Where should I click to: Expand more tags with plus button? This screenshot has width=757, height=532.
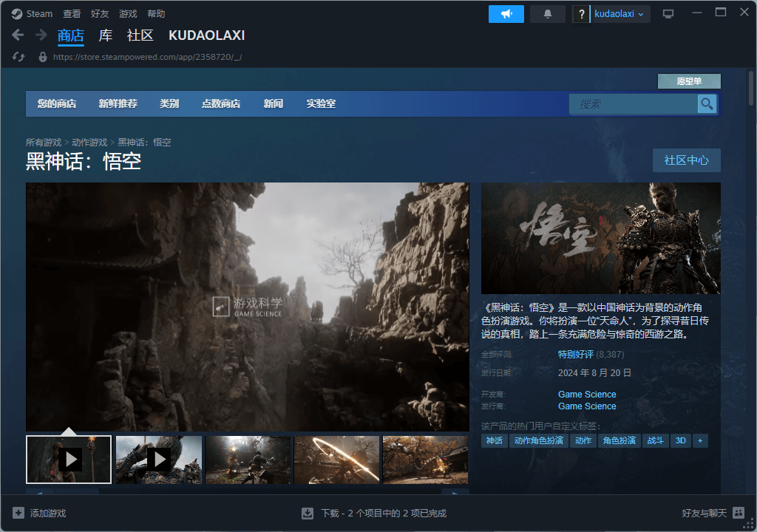700,440
